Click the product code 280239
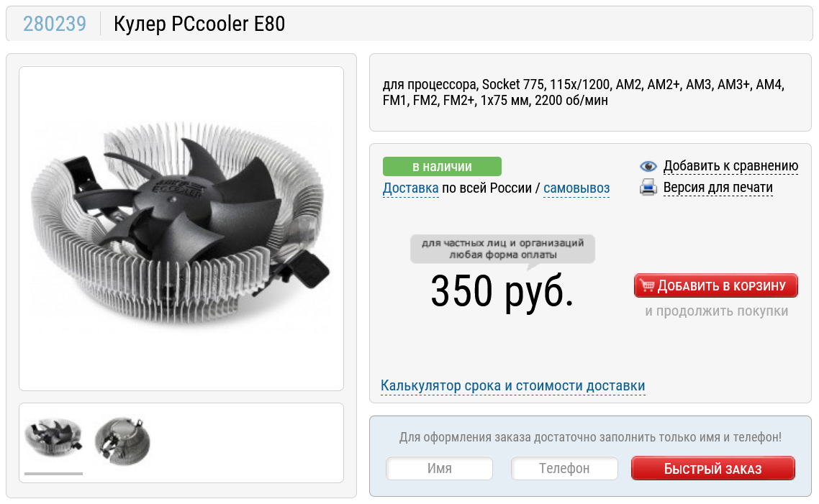Screen dimensions: 819x504 pos(55,24)
